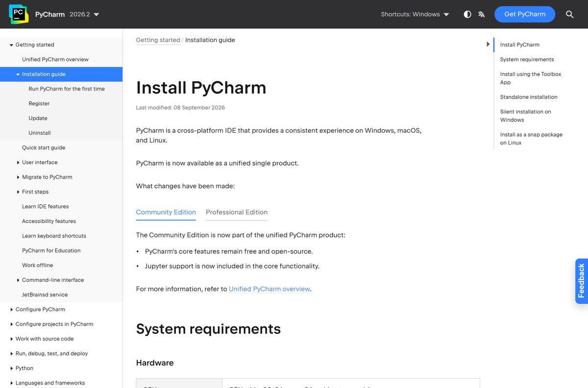
Task: Open PyCharm for Education page
Action: pos(51,250)
